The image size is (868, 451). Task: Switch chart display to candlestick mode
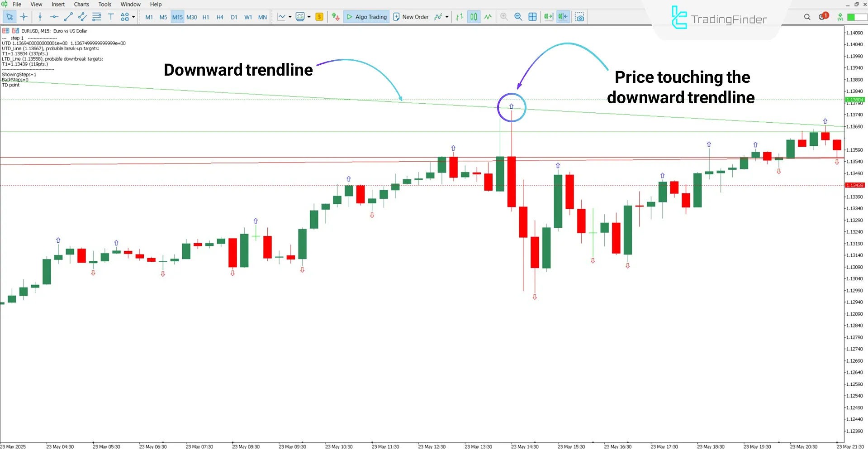[474, 17]
